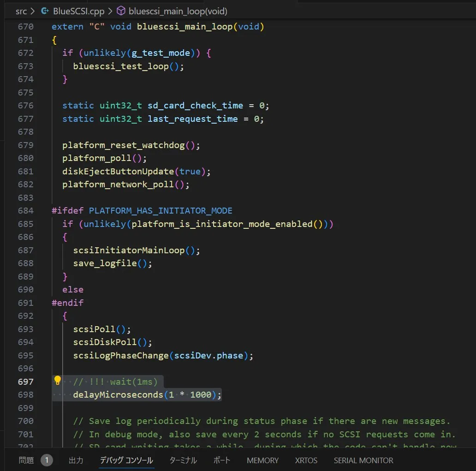Click diskEjectButtonUpdate call
This screenshot has width=476, height=471.
pyautogui.click(x=118, y=171)
